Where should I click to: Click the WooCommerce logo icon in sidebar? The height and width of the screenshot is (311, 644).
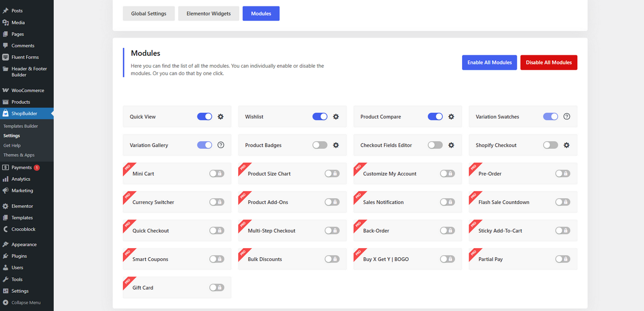tap(5, 90)
